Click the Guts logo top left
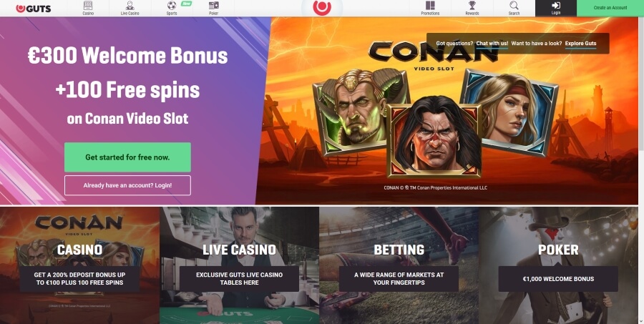Screen dimensions: 644x324 coord(33,8)
